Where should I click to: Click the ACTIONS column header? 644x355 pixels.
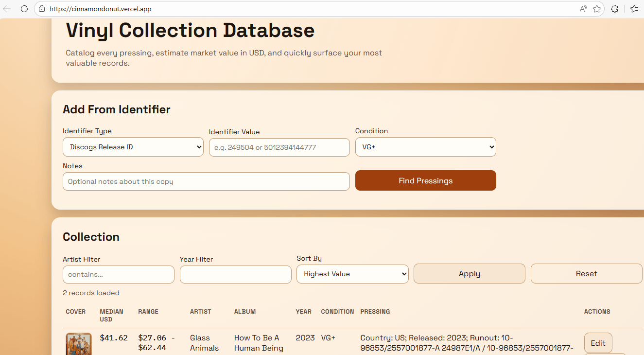point(597,312)
